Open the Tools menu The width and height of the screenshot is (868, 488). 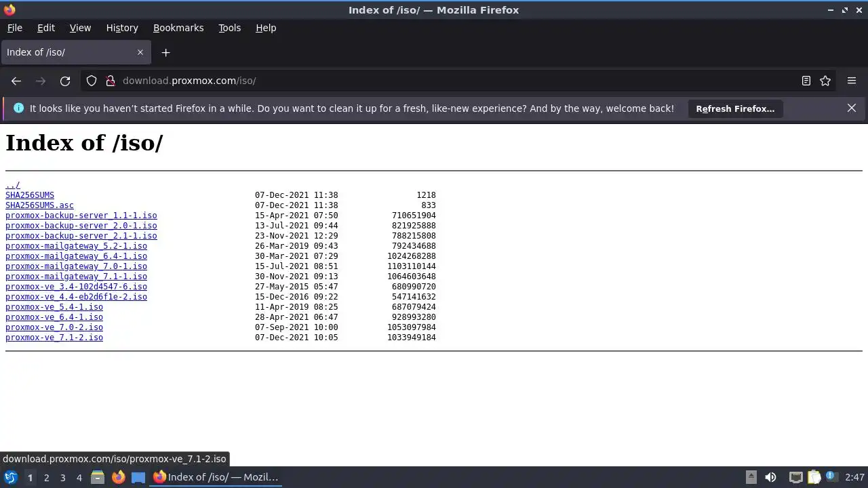229,28
